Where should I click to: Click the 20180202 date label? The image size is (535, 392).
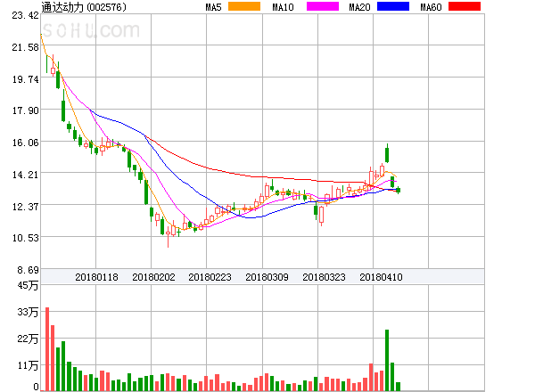153,277
